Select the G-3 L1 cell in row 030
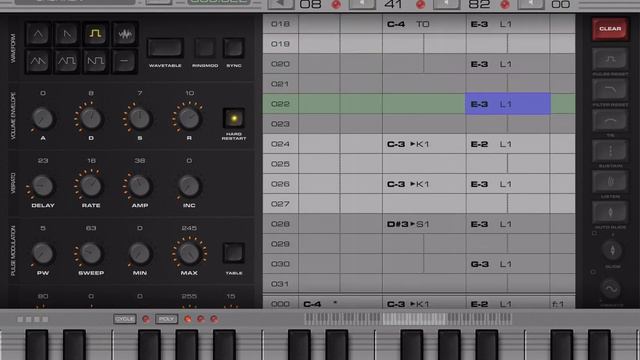The height and width of the screenshot is (360, 640). point(508,264)
